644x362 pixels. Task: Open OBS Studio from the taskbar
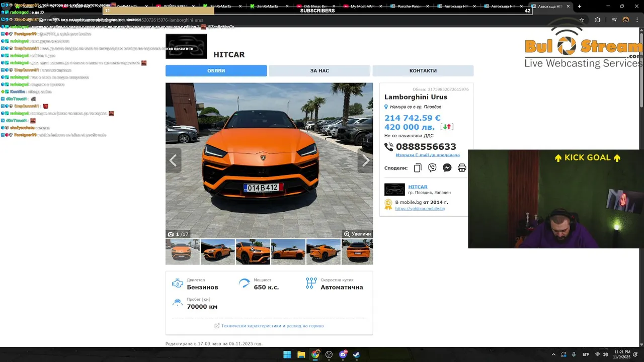tap(329, 354)
